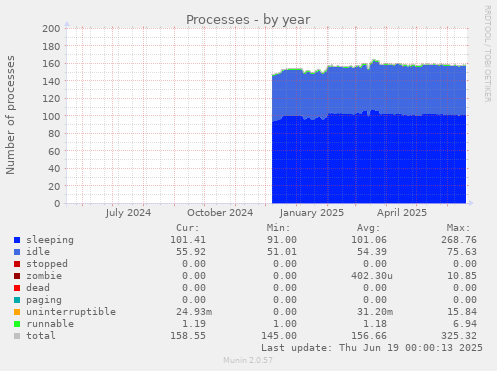
Task: Click total current value 158.55
Action: coord(188,336)
